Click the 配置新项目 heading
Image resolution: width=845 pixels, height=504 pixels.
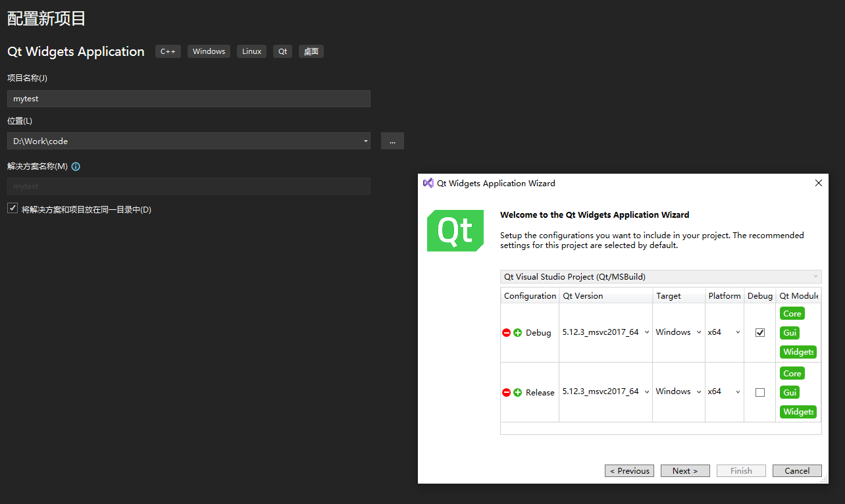point(47,18)
